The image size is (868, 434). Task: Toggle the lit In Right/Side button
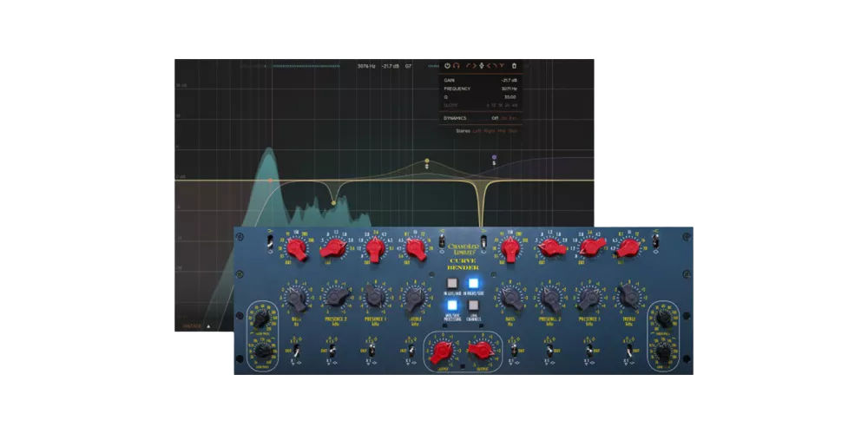pos(473,284)
